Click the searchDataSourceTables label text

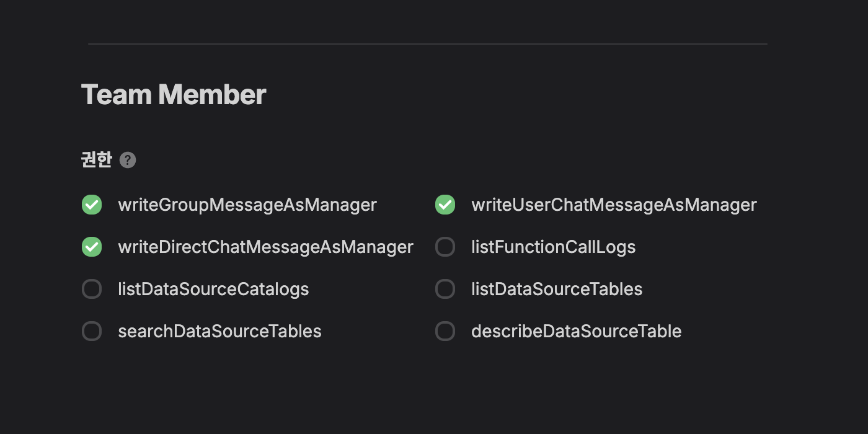click(219, 331)
